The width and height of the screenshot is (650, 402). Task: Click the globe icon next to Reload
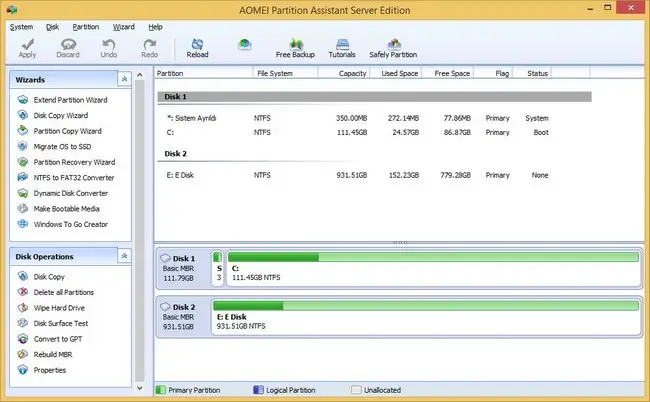245,44
